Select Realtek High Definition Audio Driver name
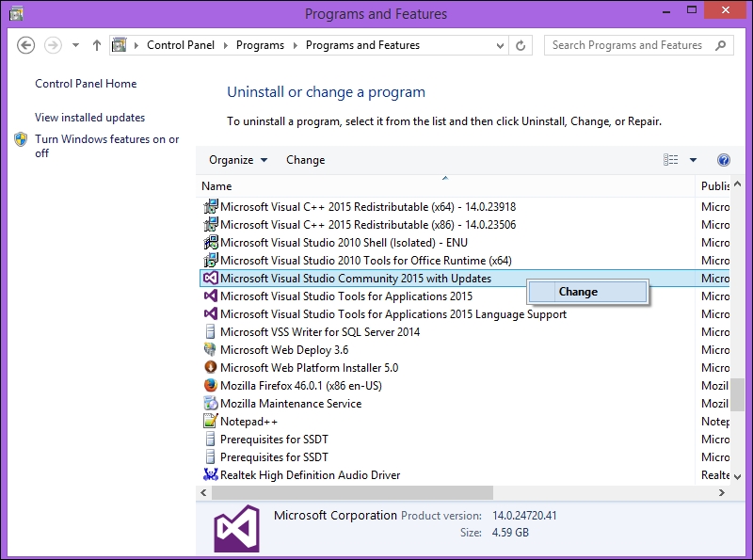 click(311, 475)
